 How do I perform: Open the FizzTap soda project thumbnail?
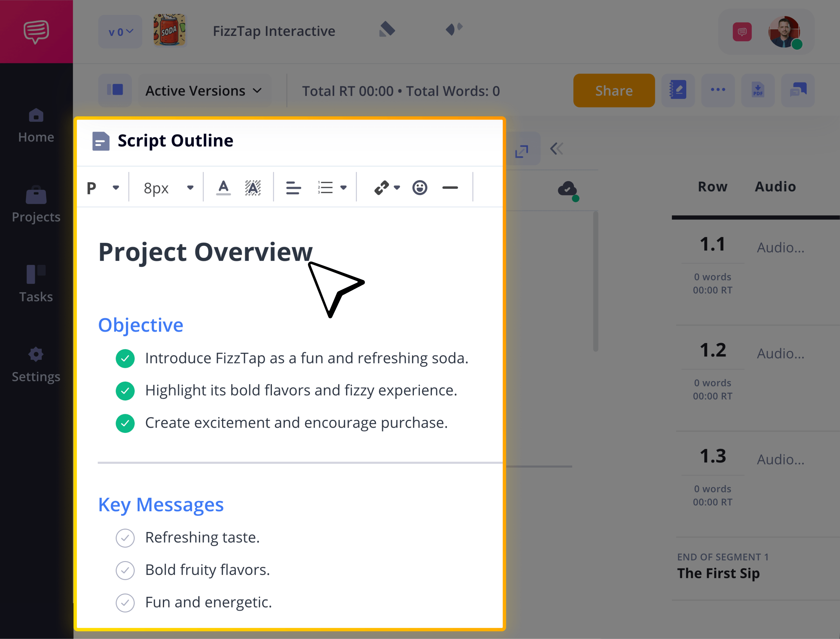click(170, 31)
